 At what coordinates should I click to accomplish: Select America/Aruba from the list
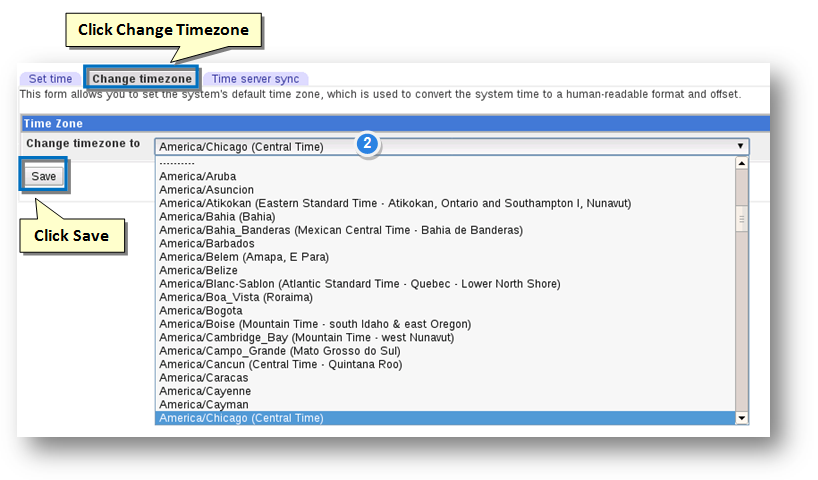(x=192, y=176)
